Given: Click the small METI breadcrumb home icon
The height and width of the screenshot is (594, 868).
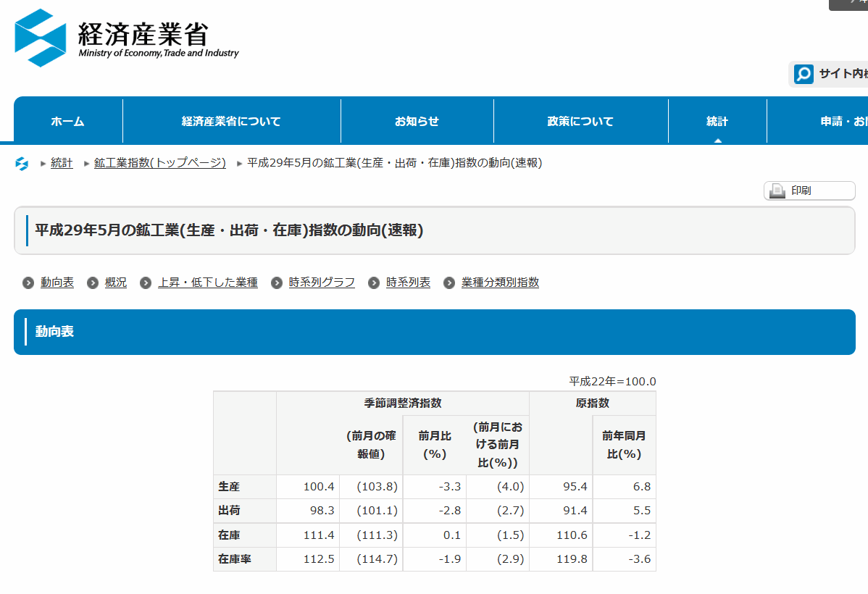Looking at the screenshot, I should point(22,163).
